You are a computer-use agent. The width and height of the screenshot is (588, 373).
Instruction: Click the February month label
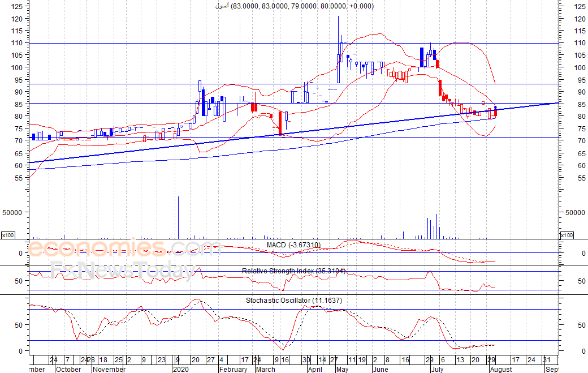[234, 369]
